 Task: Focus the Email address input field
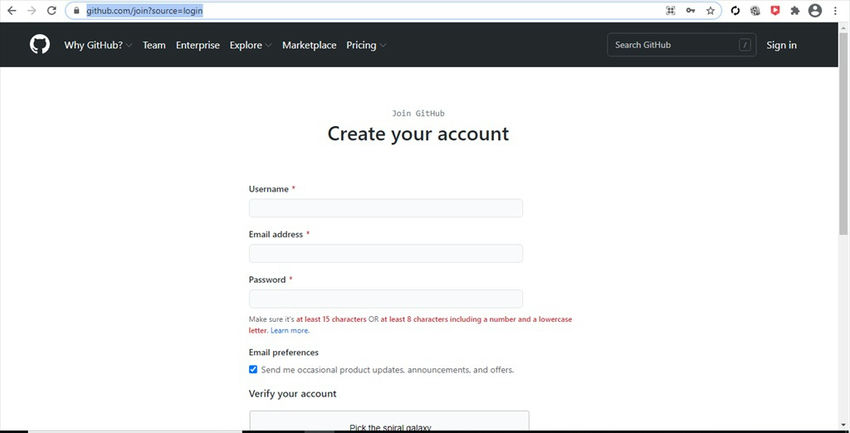pos(385,253)
